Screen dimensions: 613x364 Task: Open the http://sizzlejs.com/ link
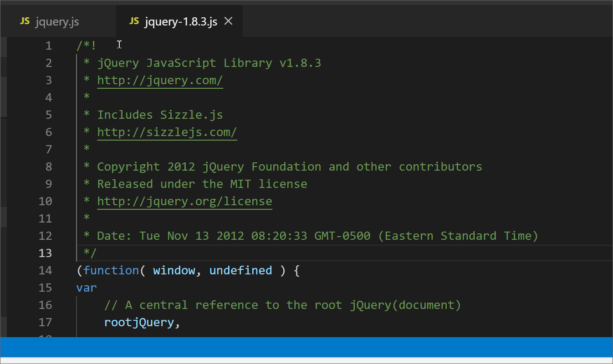point(167,132)
